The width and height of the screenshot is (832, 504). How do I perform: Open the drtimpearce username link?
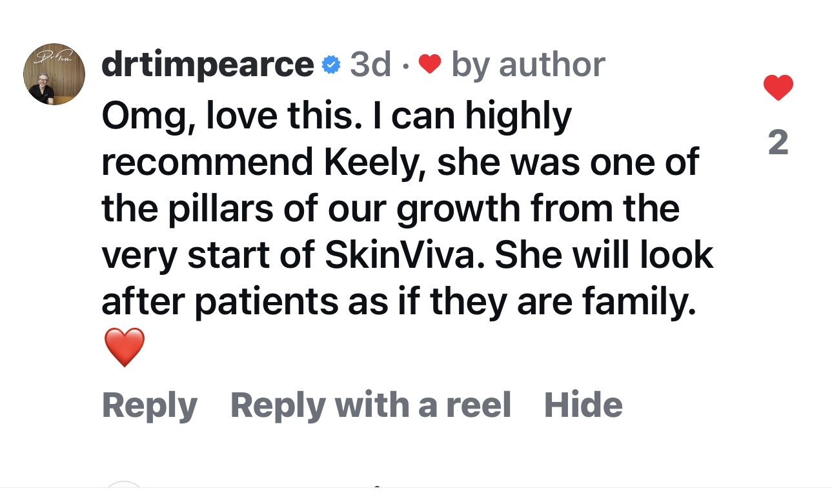pos(207,64)
